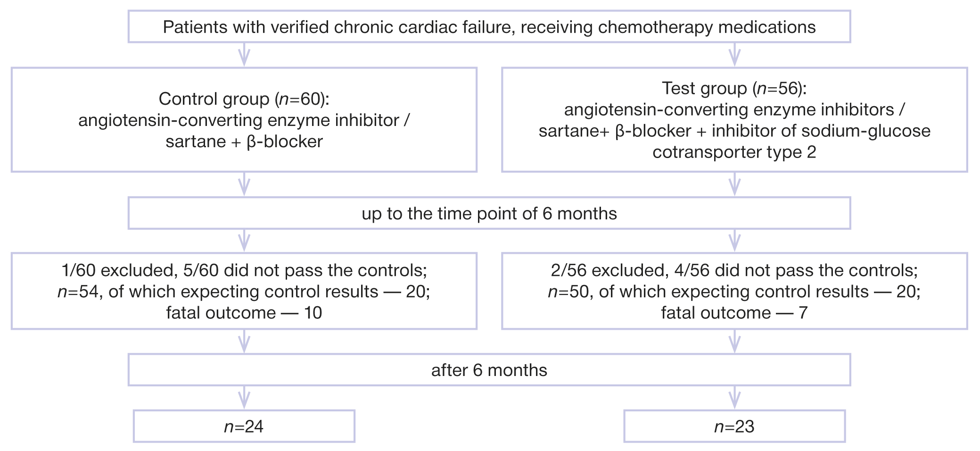
Task: Click the arrow pointing into the Test group box
Action: coord(734,55)
